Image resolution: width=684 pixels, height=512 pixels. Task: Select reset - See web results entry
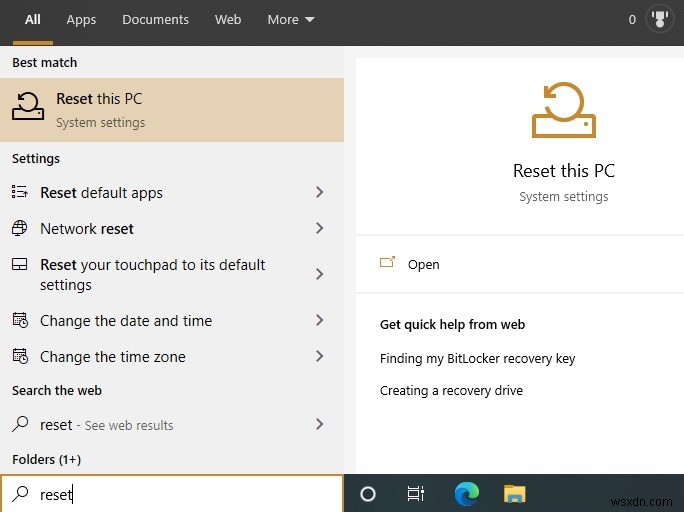pyautogui.click(x=172, y=424)
